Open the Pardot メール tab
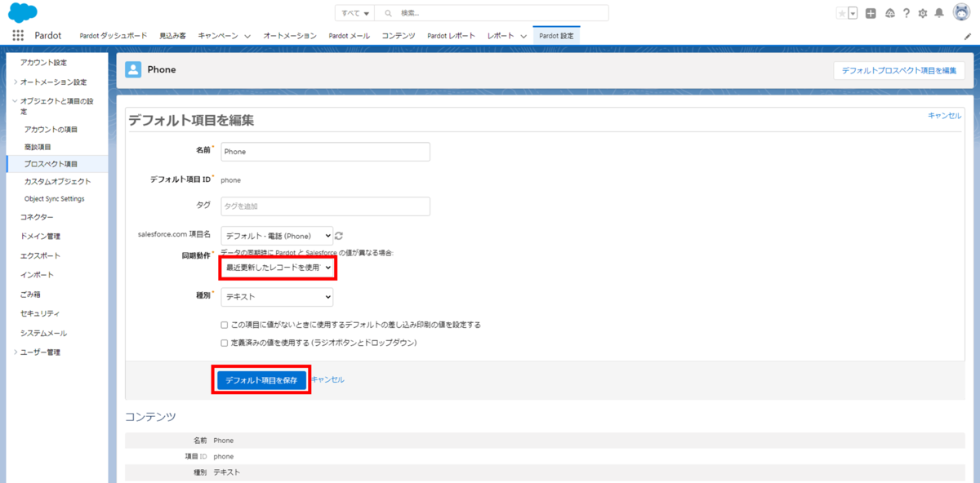The height and width of the screenshot is (483, 980). (x=350, y=36)
